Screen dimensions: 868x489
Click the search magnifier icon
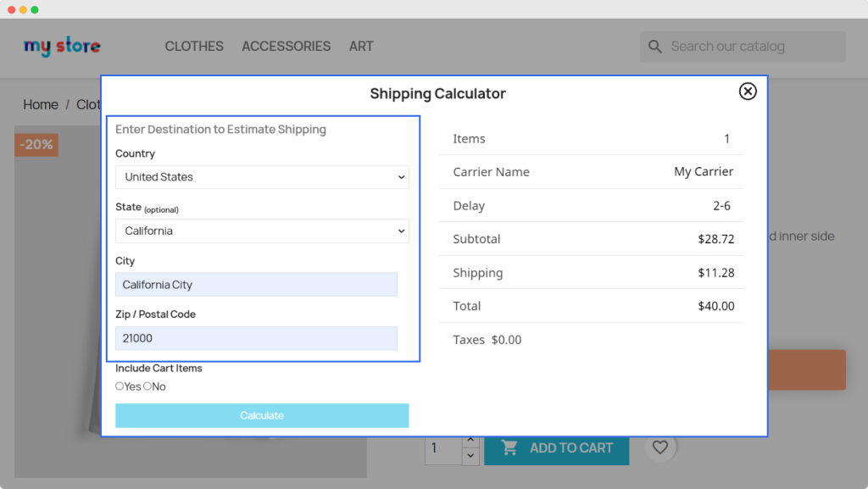(654, 47)
